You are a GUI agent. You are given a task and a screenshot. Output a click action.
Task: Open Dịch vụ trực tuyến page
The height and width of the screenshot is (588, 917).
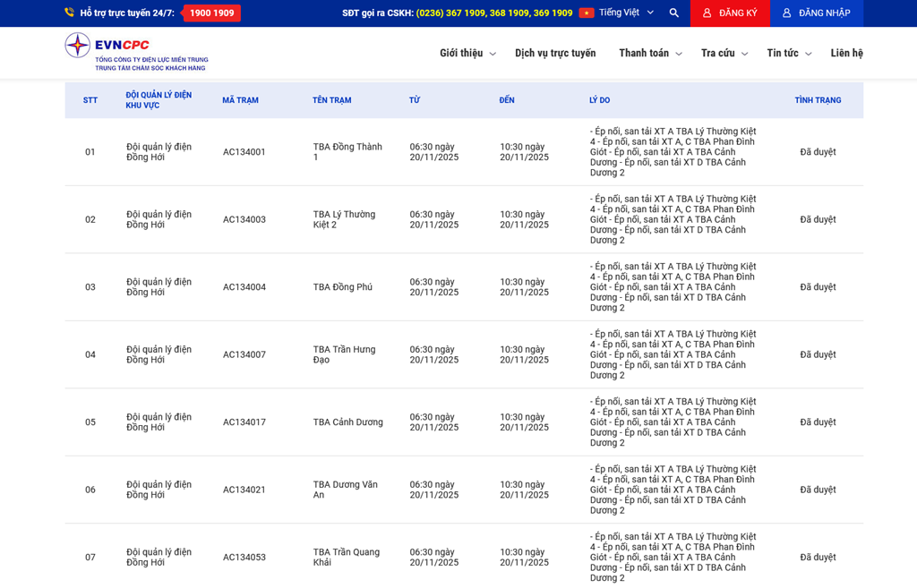tap(555, 53)
